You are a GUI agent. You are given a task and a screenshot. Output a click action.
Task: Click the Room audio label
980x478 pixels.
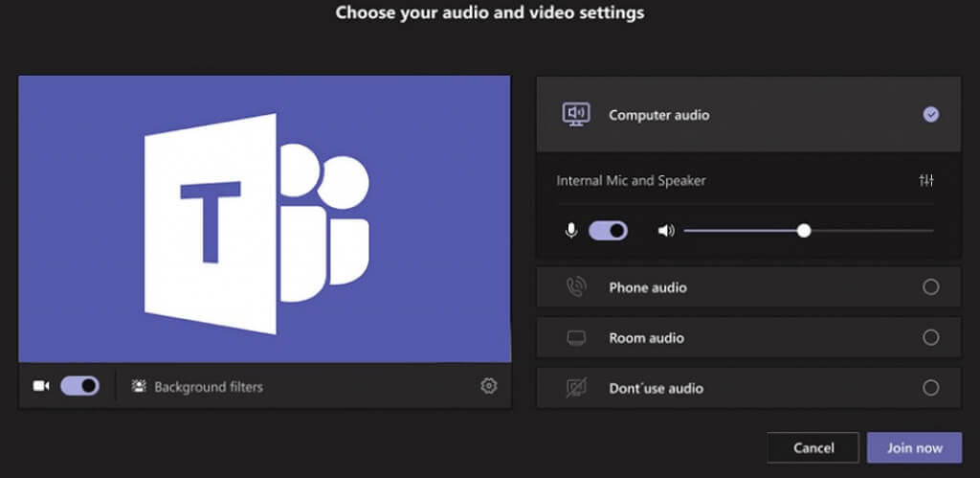pos(646,338)
